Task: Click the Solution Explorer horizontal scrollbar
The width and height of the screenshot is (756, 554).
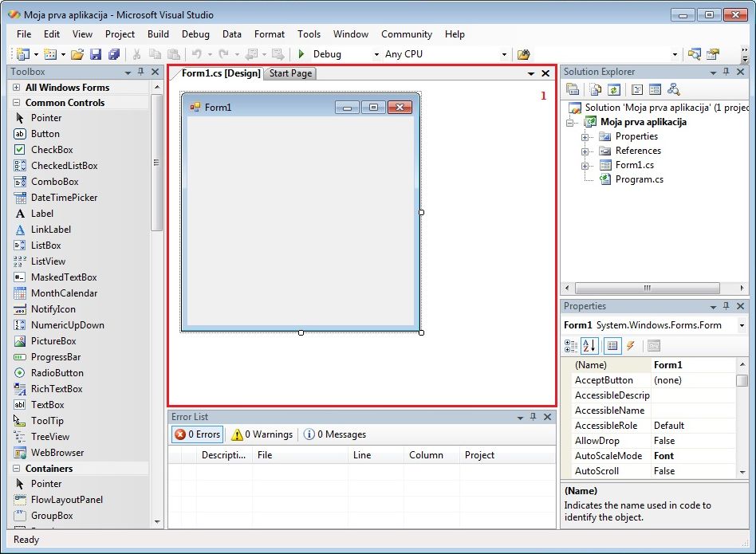Action: coord(648,288)
